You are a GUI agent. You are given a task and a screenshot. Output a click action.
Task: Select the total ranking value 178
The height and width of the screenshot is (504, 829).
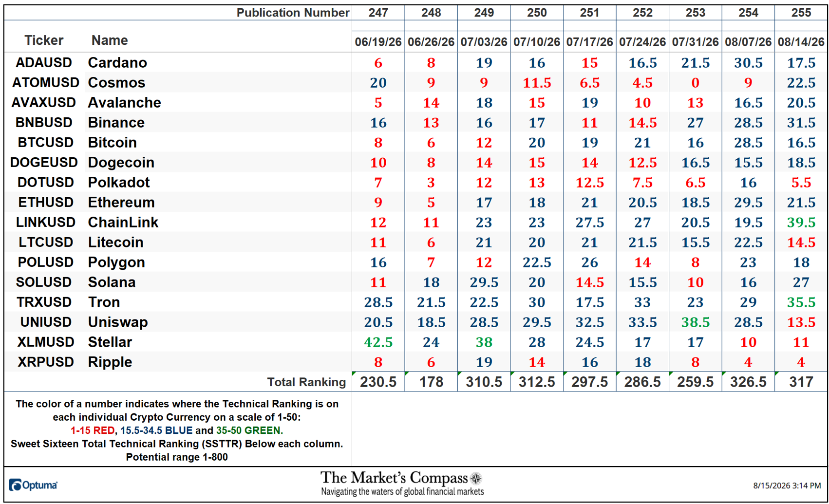pos(431,382)
